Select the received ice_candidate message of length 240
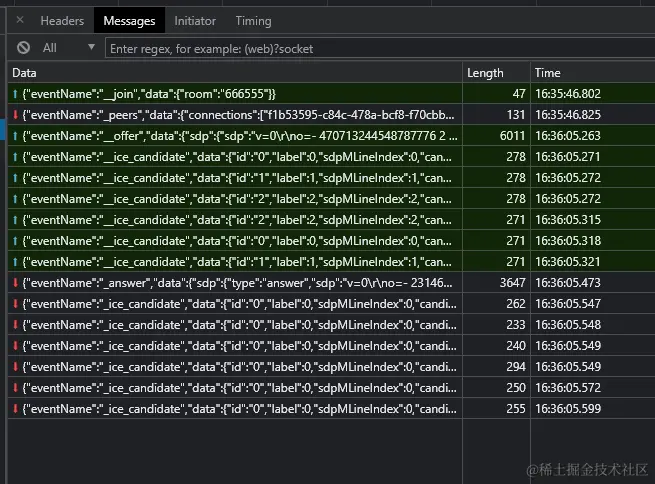Image resolution: width=655 pixels, height=484 pixels. tap(331, 345)
